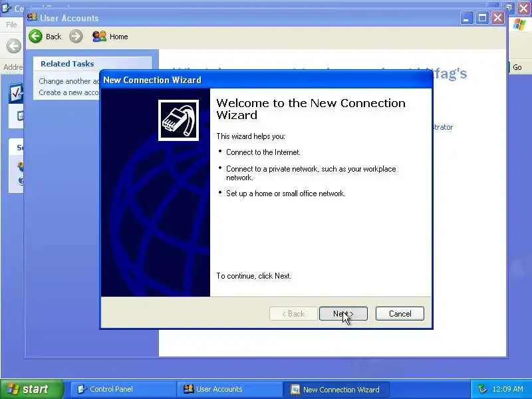
Task: Open Change another account link
Action: click(x=69, y=81)
